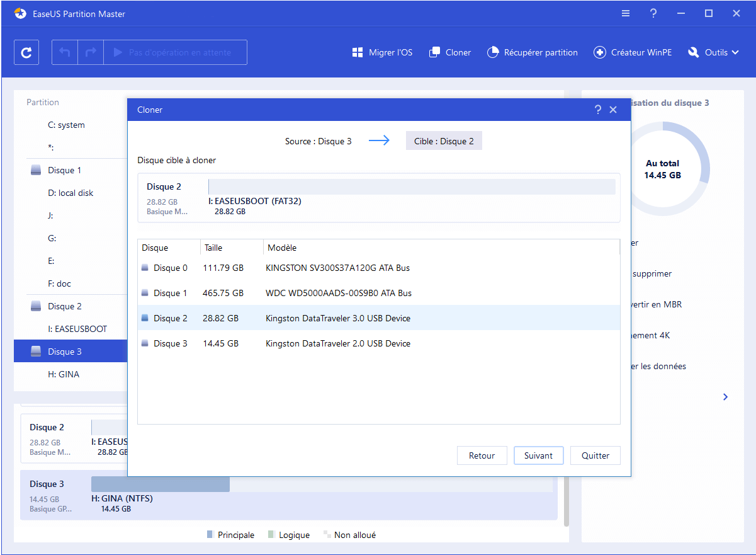Click the 465.75 GB size cell

click(x=223, y=293)
